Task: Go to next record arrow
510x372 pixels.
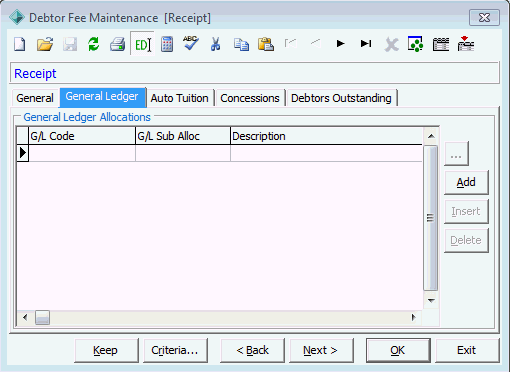Action: click(340, 43)
